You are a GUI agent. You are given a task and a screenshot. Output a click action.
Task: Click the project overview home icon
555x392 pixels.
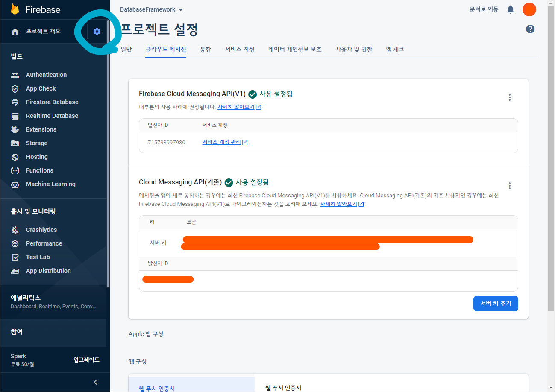(15, 32)
